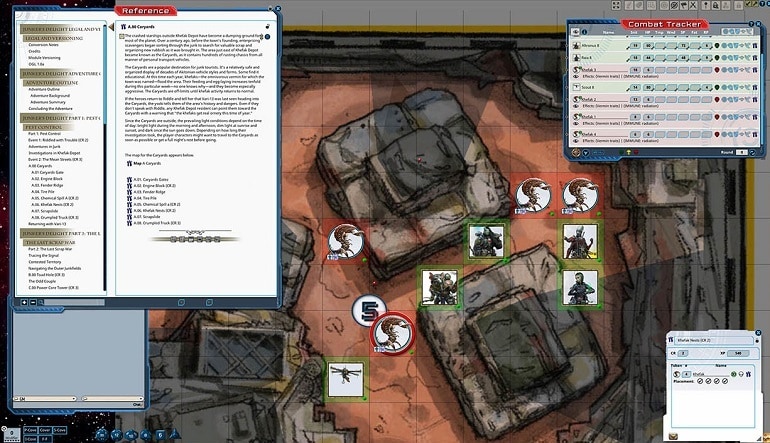Click the Cover modifier button at bottom left
This screenshot has height=443, width=770.
pyautogui.click(x=45, y=430)
